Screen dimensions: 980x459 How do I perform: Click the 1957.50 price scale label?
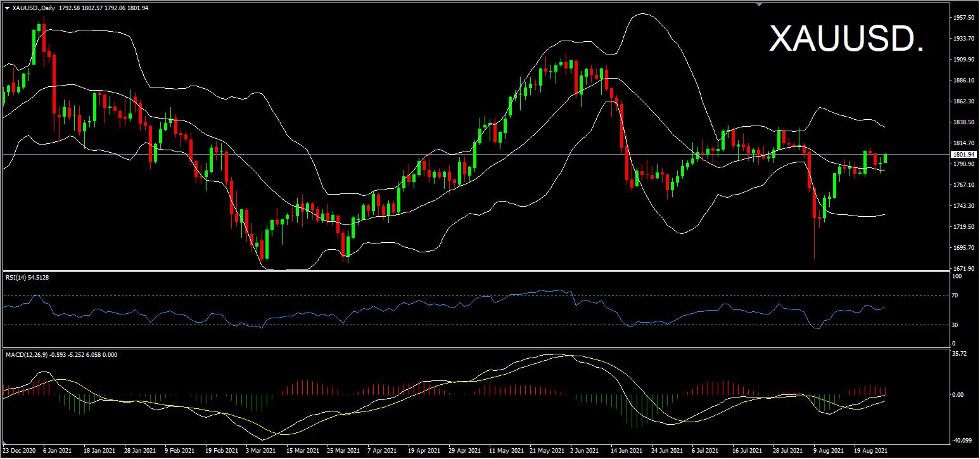click(x=964, y=18)
